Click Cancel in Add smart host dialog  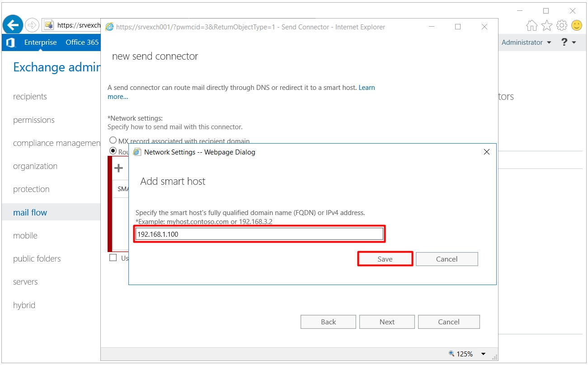447,259
